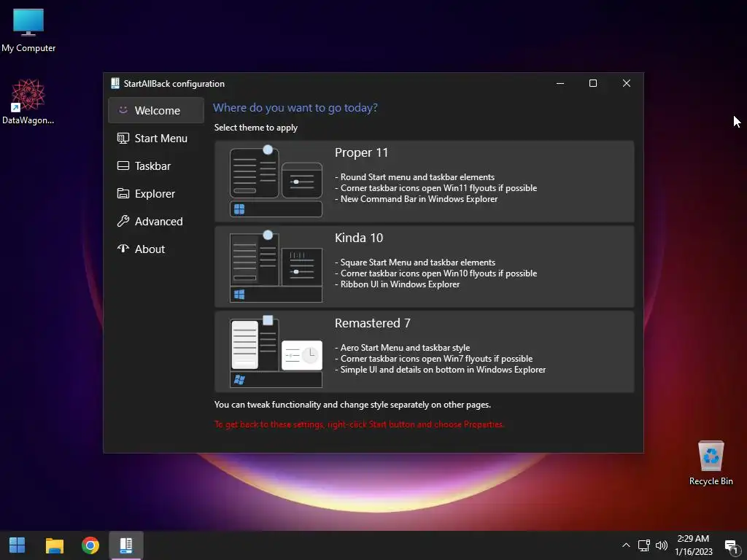Viewport: 747px width, 560px height.
Task: Open the About page
Action: pyautogui.click(x=156, y=249)
